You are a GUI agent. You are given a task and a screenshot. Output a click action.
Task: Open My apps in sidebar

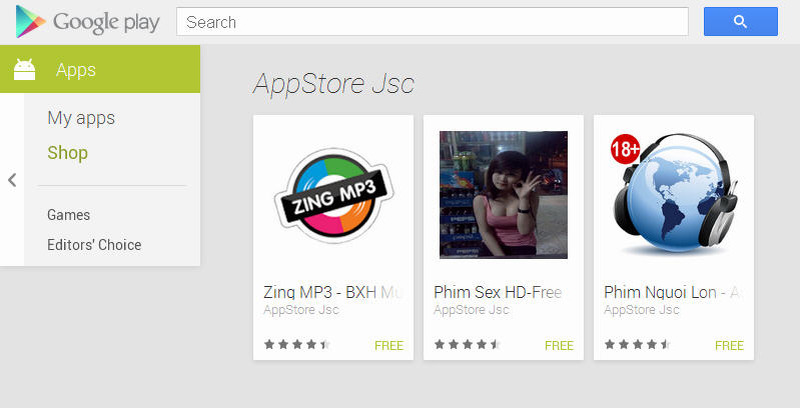tap(81, 118)
